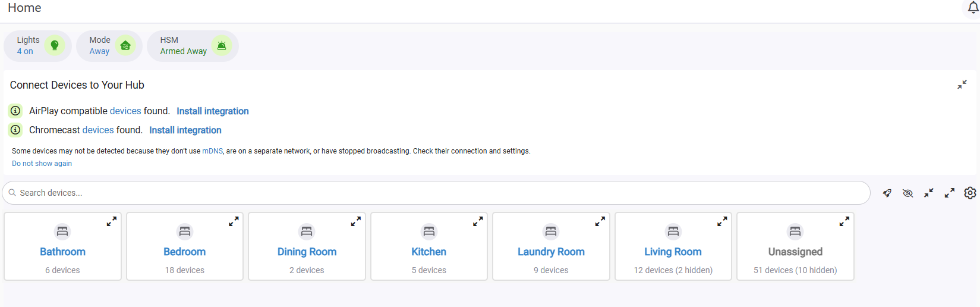Screen dimensions: 980x307
Task: Click the Do not show again link
Action: tap(42, 164)
